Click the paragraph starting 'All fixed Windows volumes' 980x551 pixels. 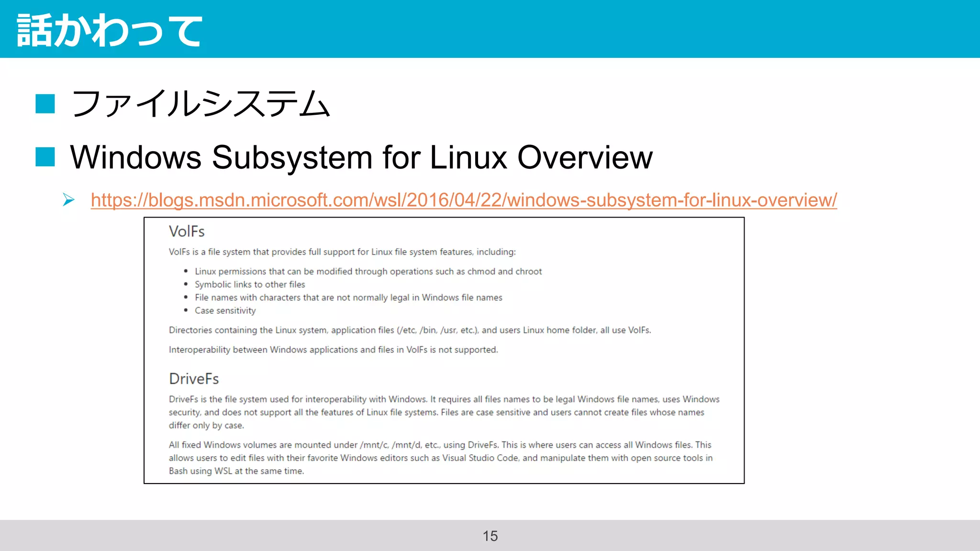tap(441, 458)
